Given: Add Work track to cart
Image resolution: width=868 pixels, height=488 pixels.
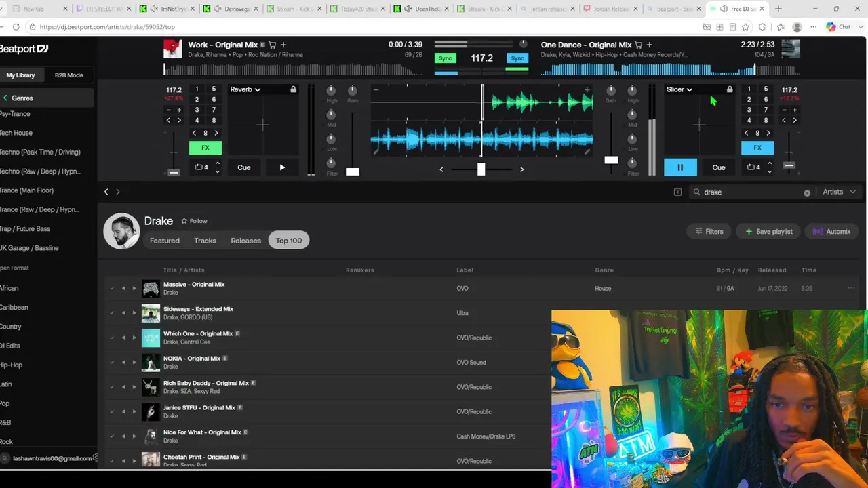Looking at the screenshot, I should [x=272, y=45].
